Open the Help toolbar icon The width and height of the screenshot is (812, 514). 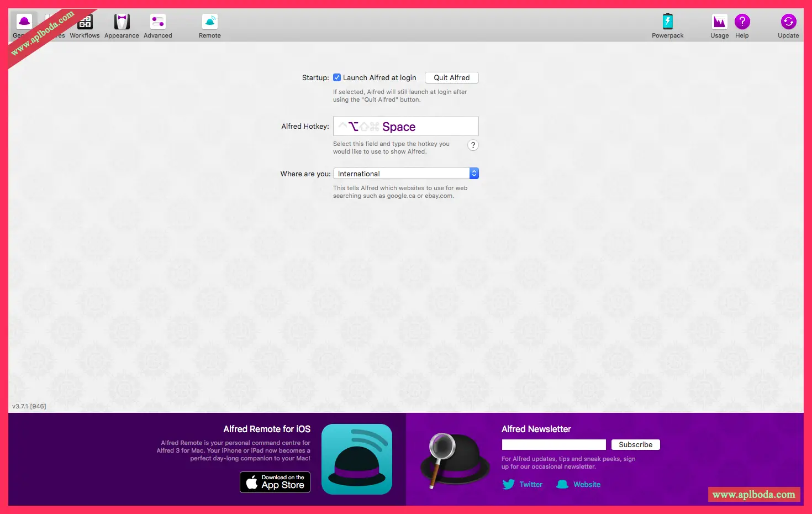pos(742,22)
